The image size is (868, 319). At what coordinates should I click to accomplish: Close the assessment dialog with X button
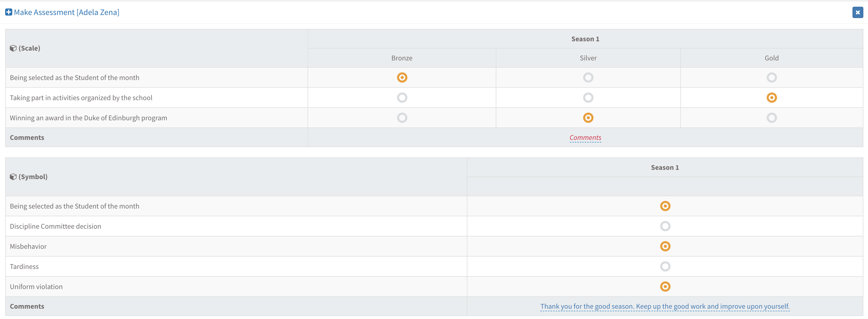click(x=858, y=12)
